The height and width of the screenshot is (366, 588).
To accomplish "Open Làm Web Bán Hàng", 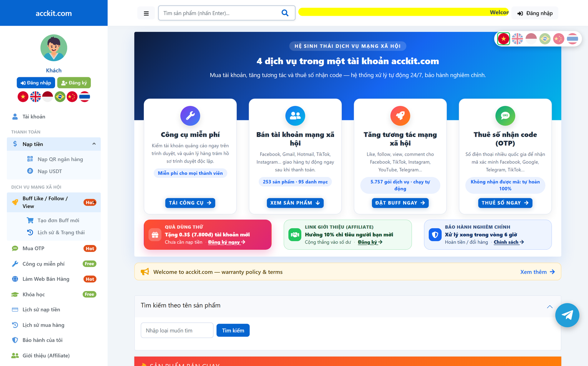I will (54, 279).
